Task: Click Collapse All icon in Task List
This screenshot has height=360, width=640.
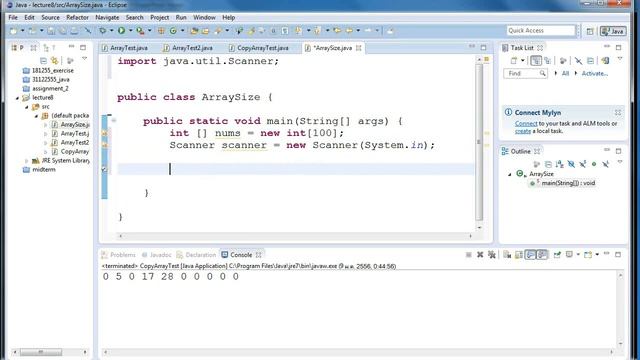Action: [x=590, y=61]
